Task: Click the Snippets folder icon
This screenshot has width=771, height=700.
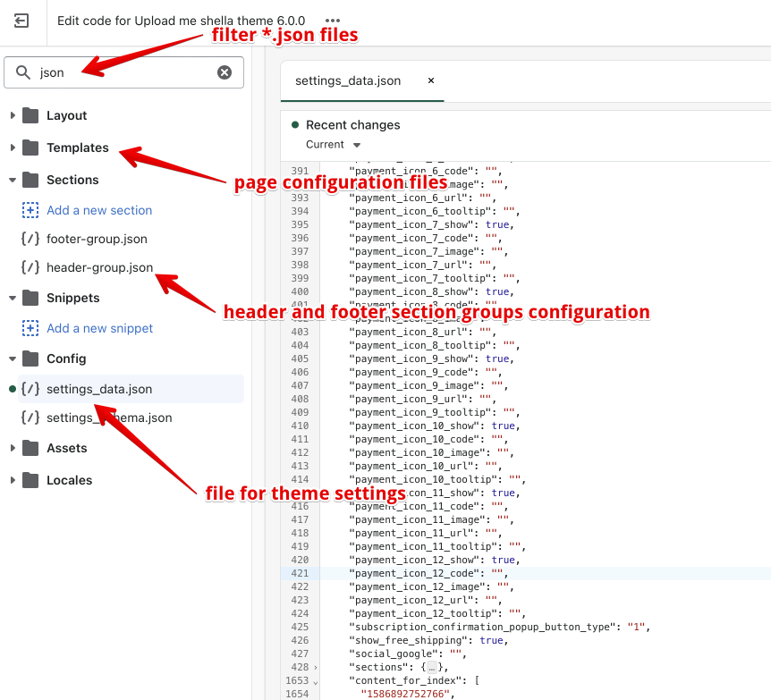Action: 30,298
